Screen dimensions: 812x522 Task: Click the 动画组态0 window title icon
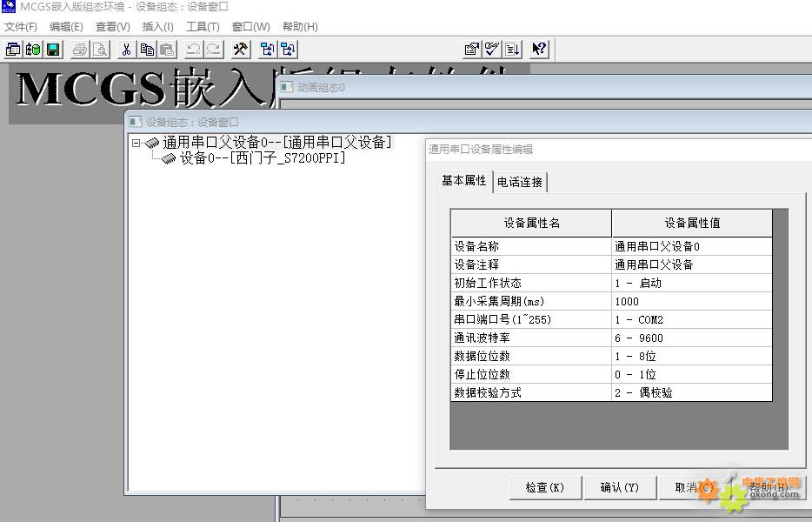(286, 87)
